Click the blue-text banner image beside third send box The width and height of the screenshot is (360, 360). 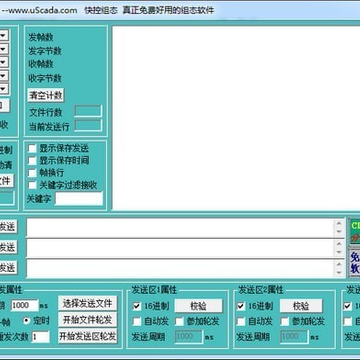354,263
